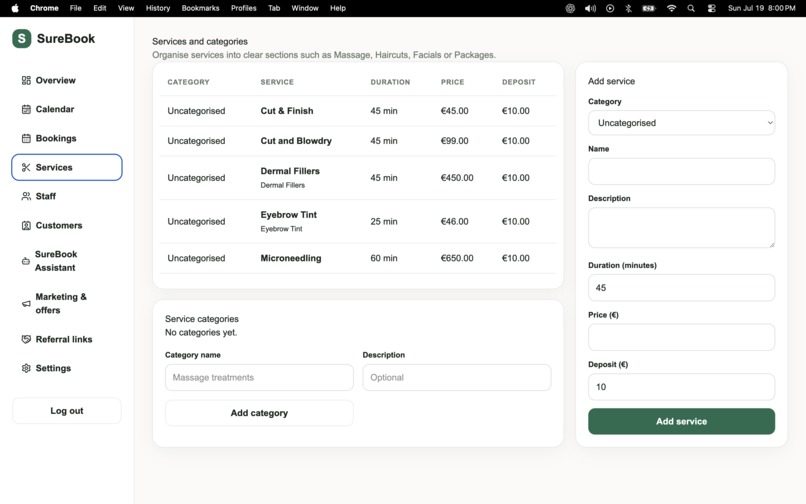Click the Log out button
The width and height of the screenshot is (806, 504).
67,410
